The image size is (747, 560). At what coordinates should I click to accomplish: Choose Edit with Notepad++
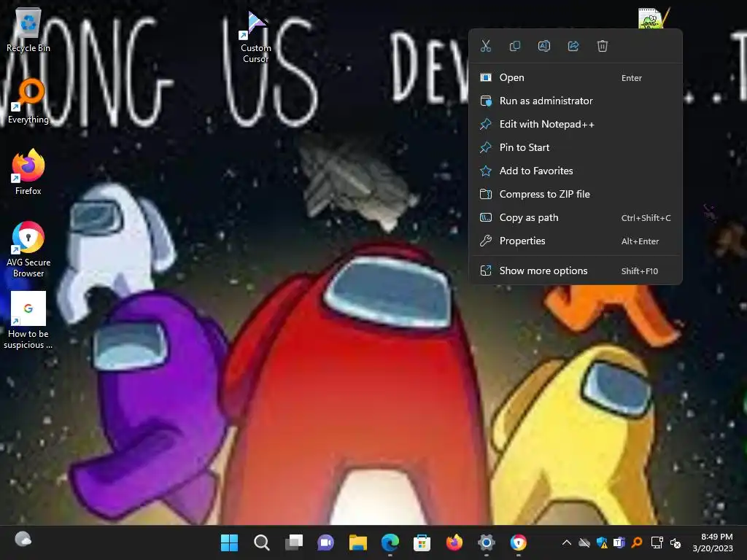[x=576, y=124]
